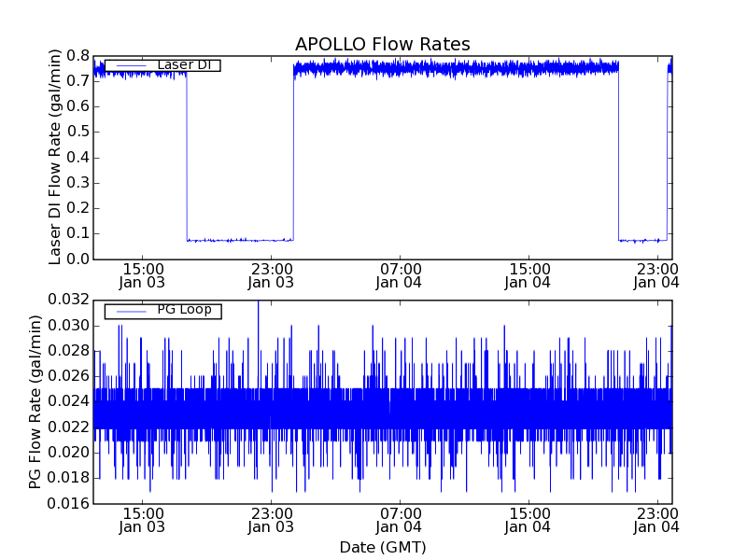747x560 pixels.
Task: Click the 'PG Flow Rate (gal/min)' axis label
Action: tap(35, 402)
